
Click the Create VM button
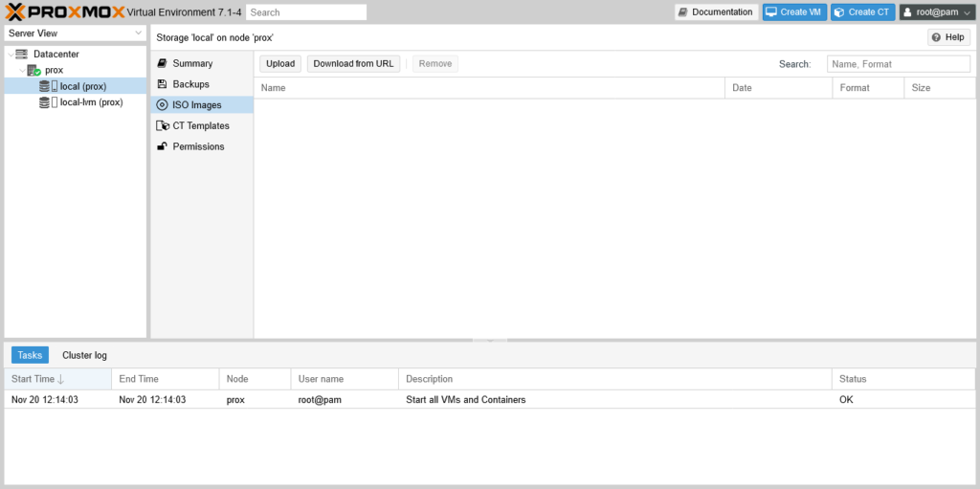tap(794, 12)
